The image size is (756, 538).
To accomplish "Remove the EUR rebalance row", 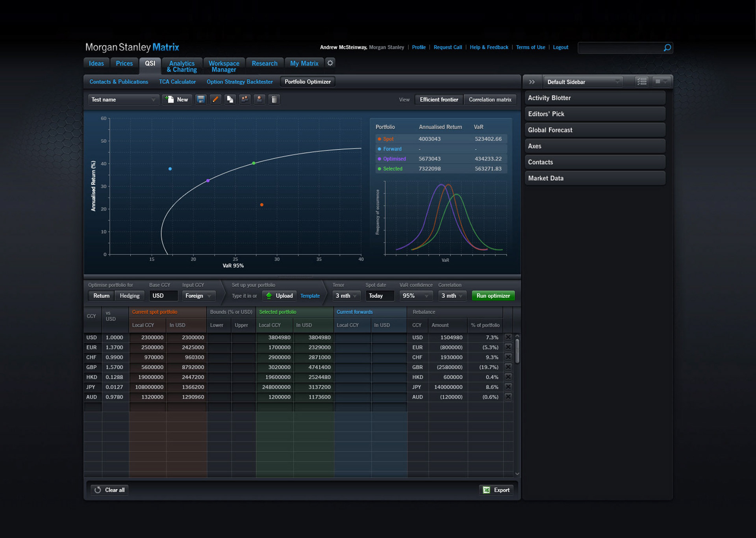I will (x=508, y=347).
